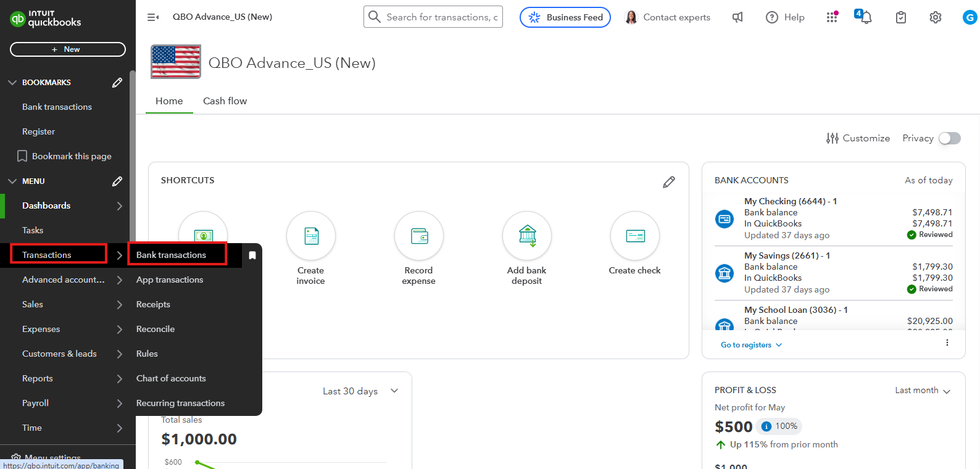980x469 pixels.
Task: Open the Last month period dropdown
Action: [x=923, y=390]
